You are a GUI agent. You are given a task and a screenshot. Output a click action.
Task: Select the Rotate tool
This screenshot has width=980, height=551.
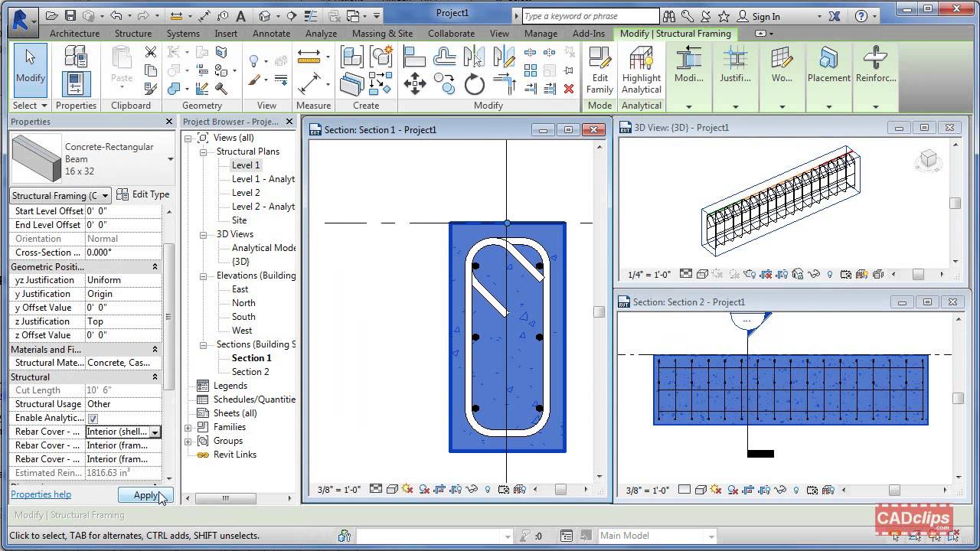click(474, 83)
